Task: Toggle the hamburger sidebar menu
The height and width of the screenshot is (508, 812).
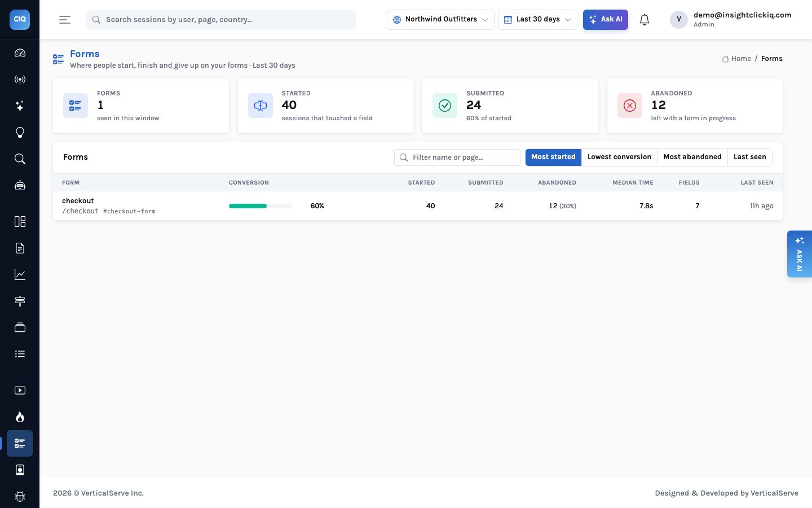Action: point(65,20)
